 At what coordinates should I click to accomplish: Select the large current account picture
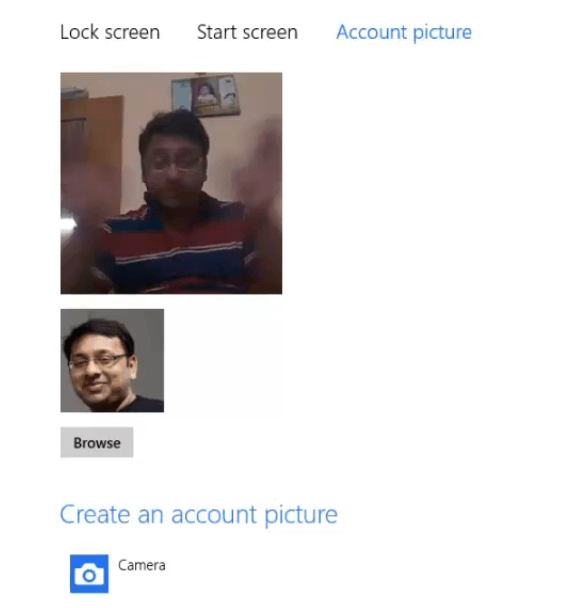171,183
